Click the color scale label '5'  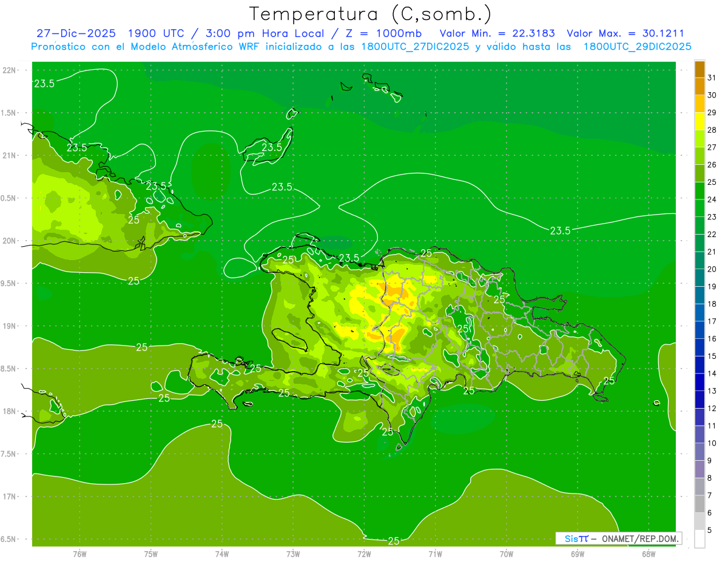click(x=709, y=530)
